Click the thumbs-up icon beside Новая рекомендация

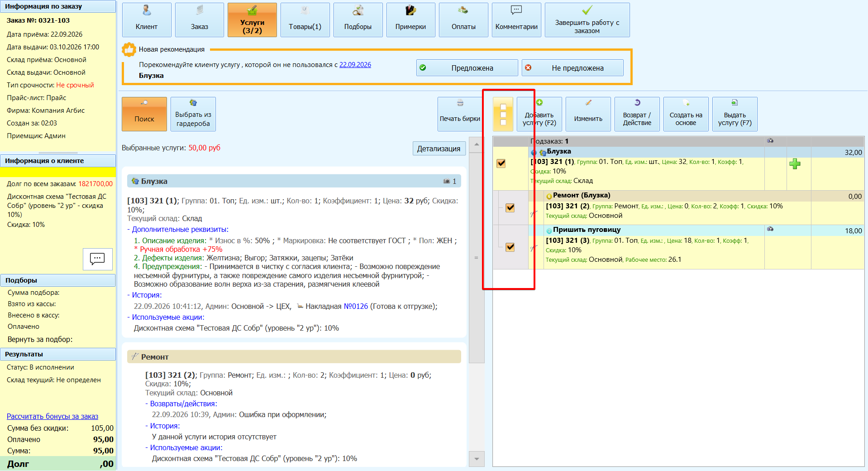tap(129, 49)
